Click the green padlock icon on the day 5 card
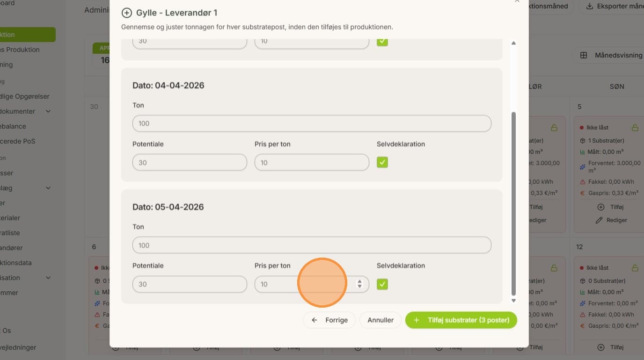Screen dimensions: 644x360 635,127
